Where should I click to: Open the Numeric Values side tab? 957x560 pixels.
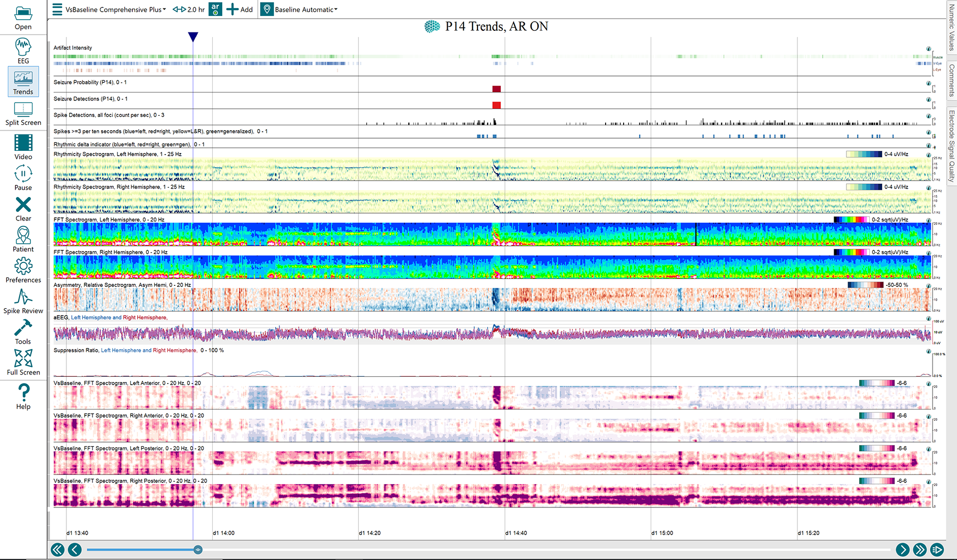tap(952, 27)
